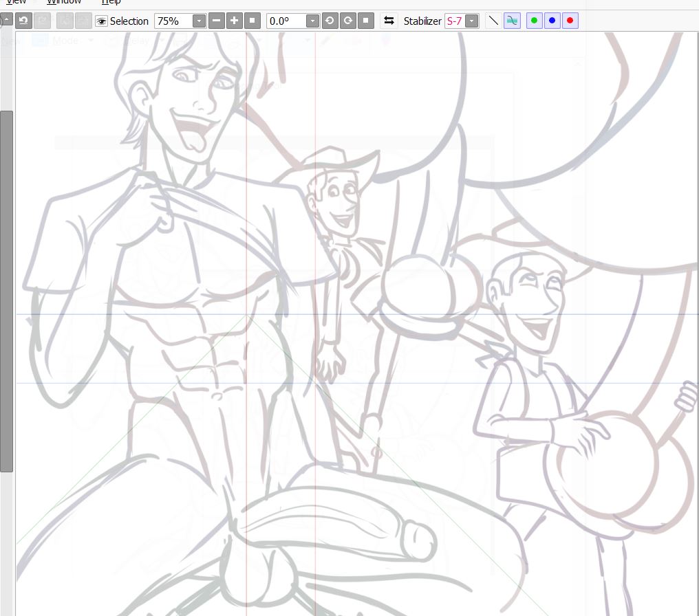Viewport: 699px width, 616px height.
Task: Zoom in with the plus button
Action: pos(234,21)
